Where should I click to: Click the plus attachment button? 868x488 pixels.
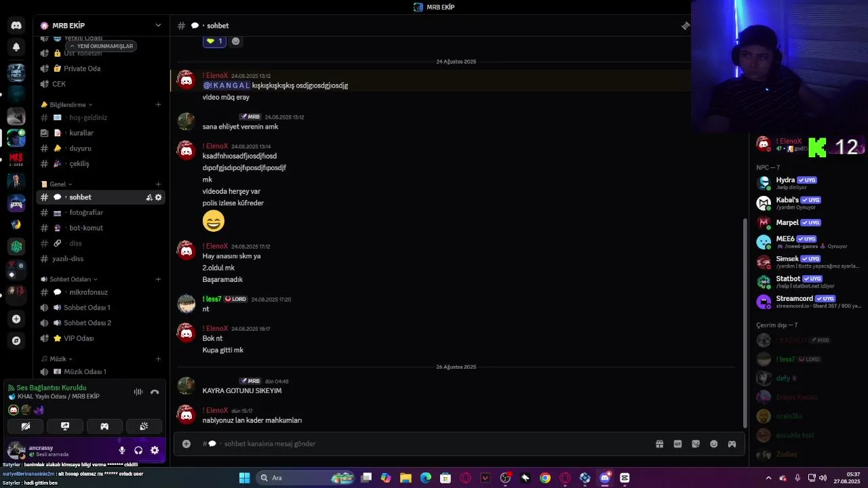point(186,444)
